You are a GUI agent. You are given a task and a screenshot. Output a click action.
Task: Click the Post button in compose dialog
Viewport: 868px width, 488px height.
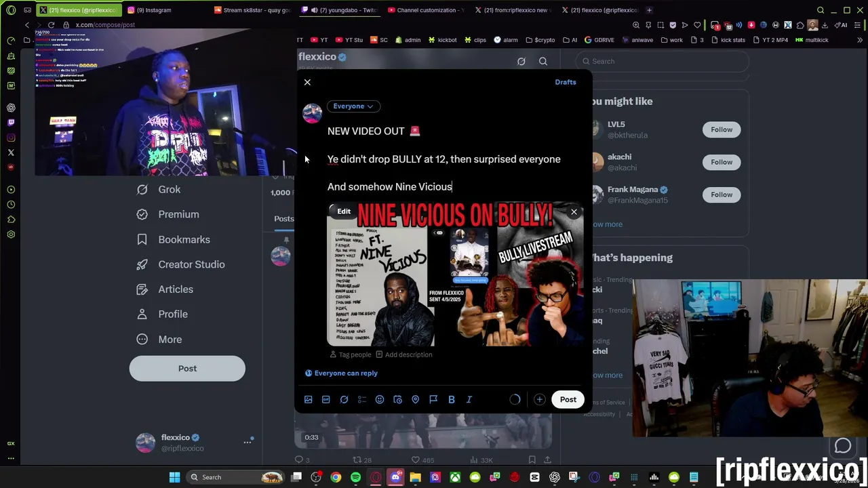click(568, 399)
